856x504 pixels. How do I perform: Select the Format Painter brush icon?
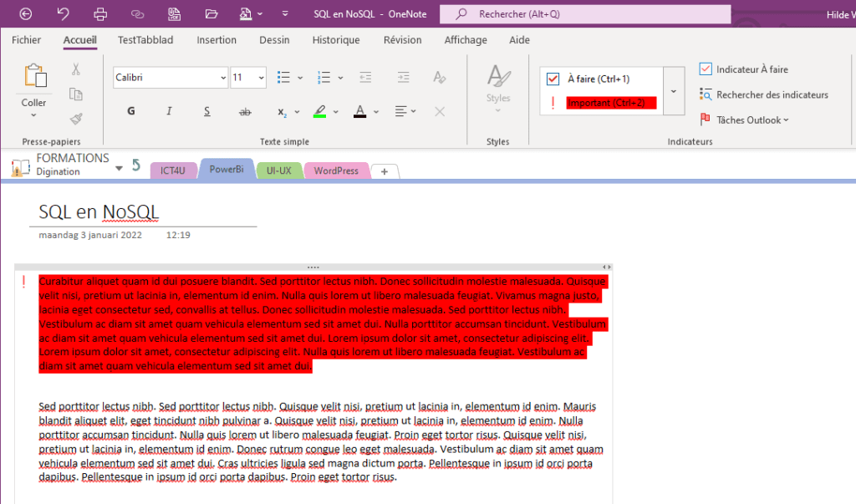point(76,119)
